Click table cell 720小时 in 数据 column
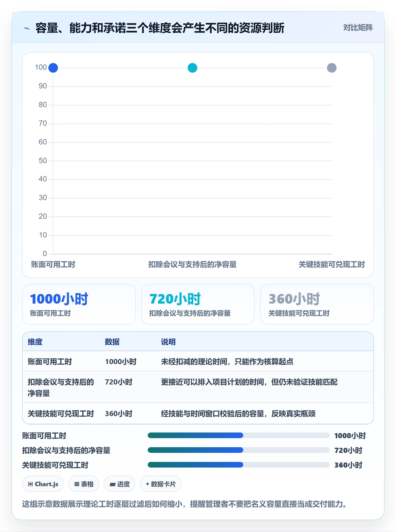The image size is (396, 532). point(119,382)
